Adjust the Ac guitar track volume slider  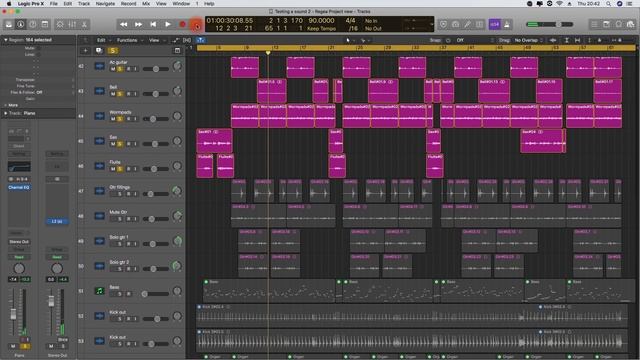tap(156, 69)
